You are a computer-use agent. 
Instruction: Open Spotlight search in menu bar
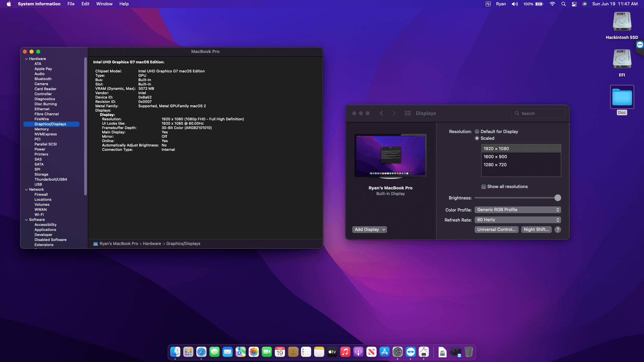click(563, 4)
